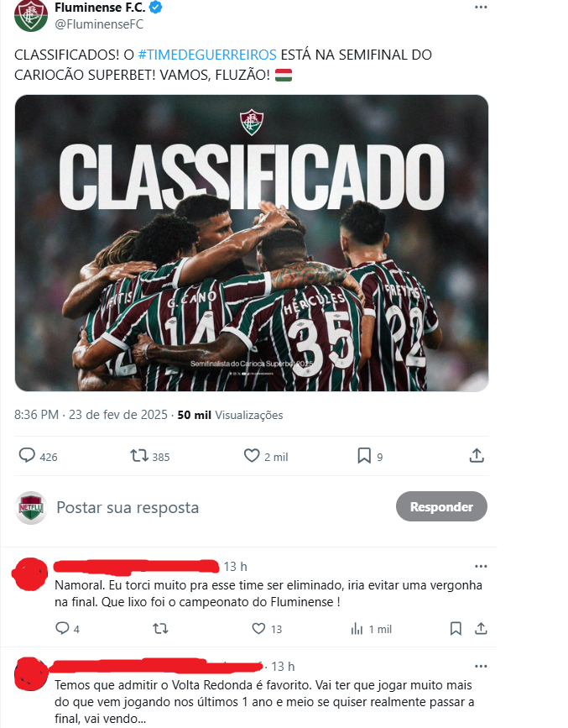Viewport: 568px width, 728px height.
Task: Open more options on Namoral comment
Action: [x=482, y=566]
